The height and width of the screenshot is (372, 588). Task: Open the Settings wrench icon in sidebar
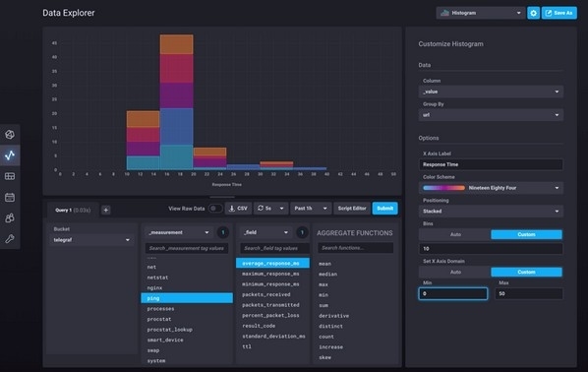click(10, 239)
